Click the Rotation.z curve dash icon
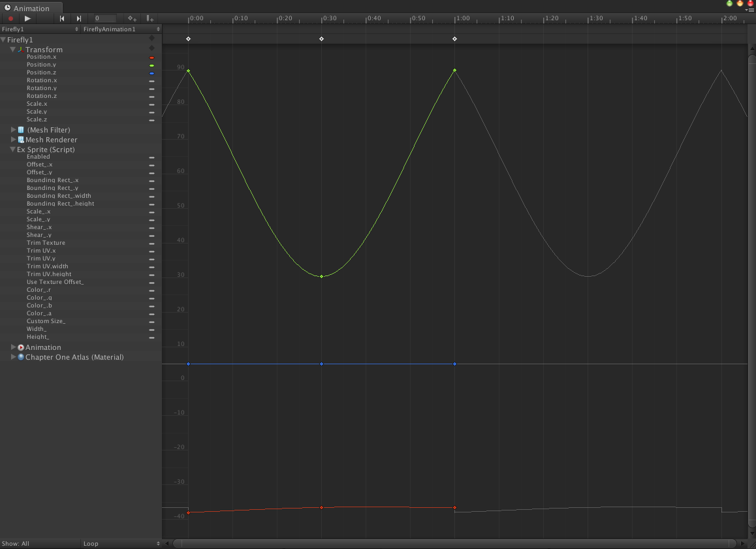Viewport: 756px width, 549px height. tap(151, 97)
